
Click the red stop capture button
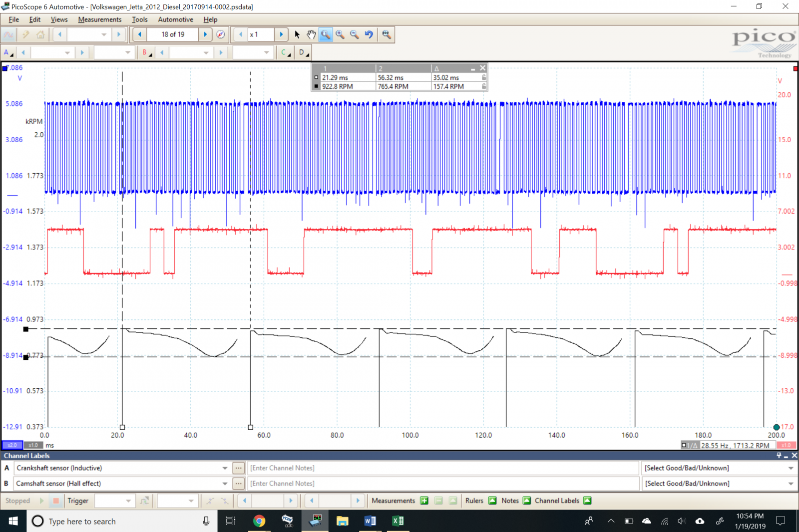pyautogui.click(x=56, y=501)
